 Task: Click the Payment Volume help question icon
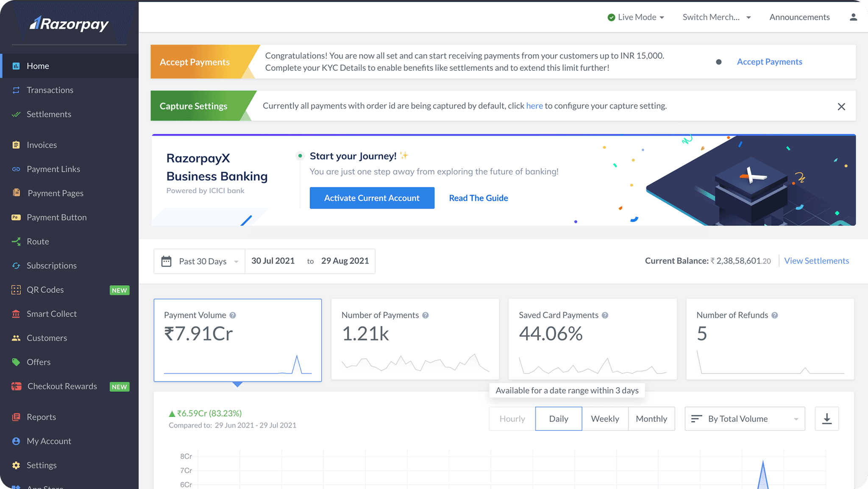point(233,315)
